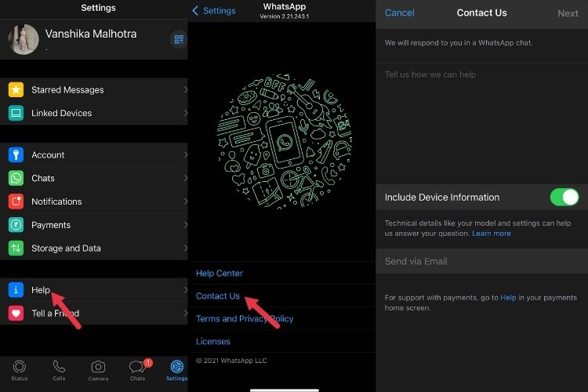Click the chevron on Tell a Friend row
Viewport: 588px width, 392px height.
point(185,314)
